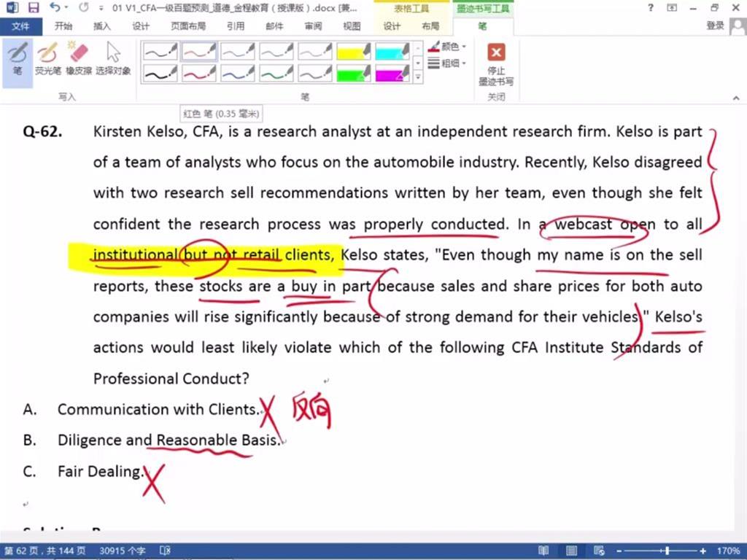Click the zoom slider in status bar
This screenshot has width=747, height=560.
click(x=666, y=551)
